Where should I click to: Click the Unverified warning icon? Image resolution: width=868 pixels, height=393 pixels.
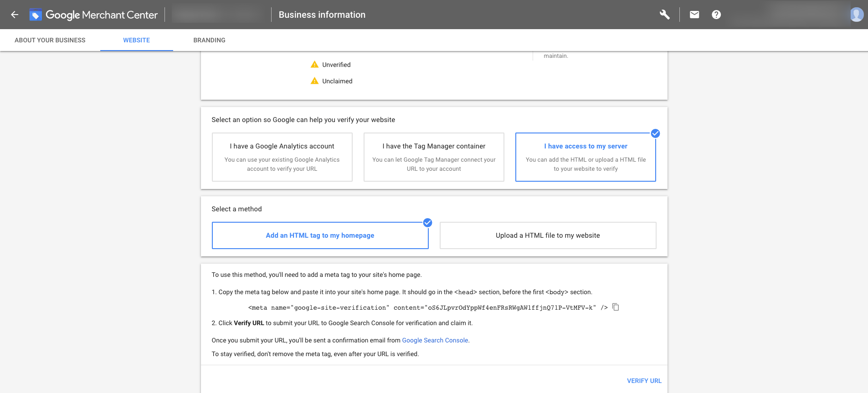pos(314,65)
